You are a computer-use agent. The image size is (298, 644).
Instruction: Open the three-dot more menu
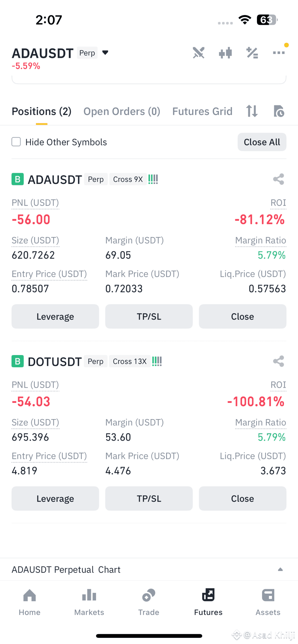(279, 53)
